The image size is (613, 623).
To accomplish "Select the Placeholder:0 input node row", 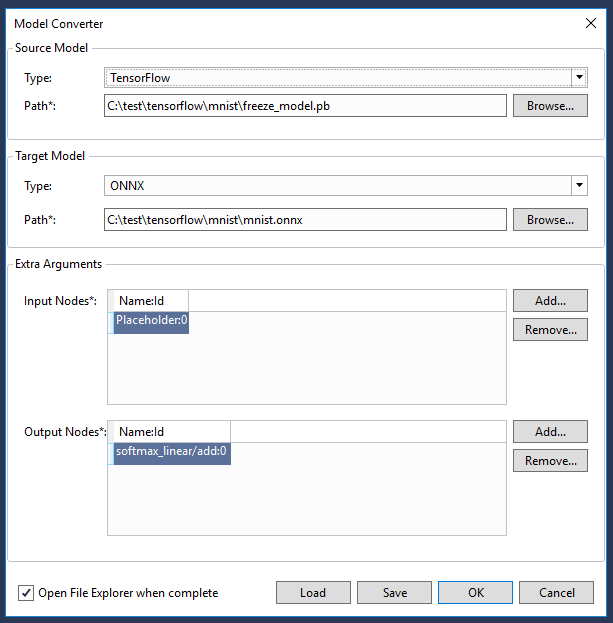I will tap(151, 323).
